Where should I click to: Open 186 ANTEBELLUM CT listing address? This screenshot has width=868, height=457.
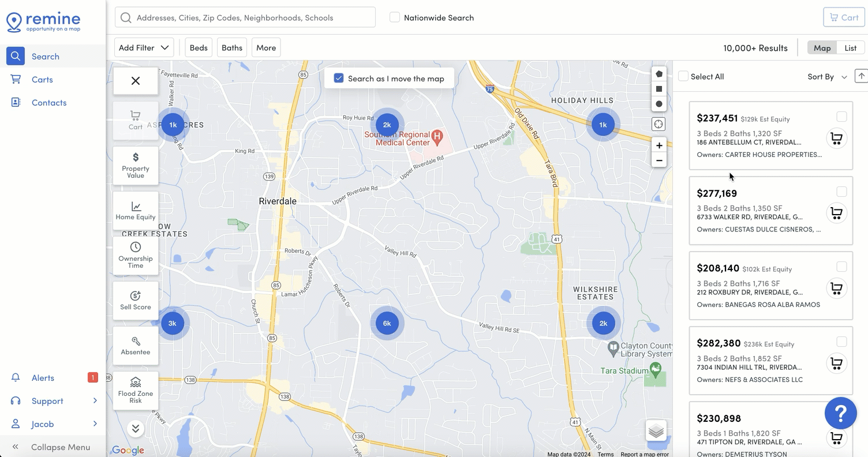click(x=749, y=142)
